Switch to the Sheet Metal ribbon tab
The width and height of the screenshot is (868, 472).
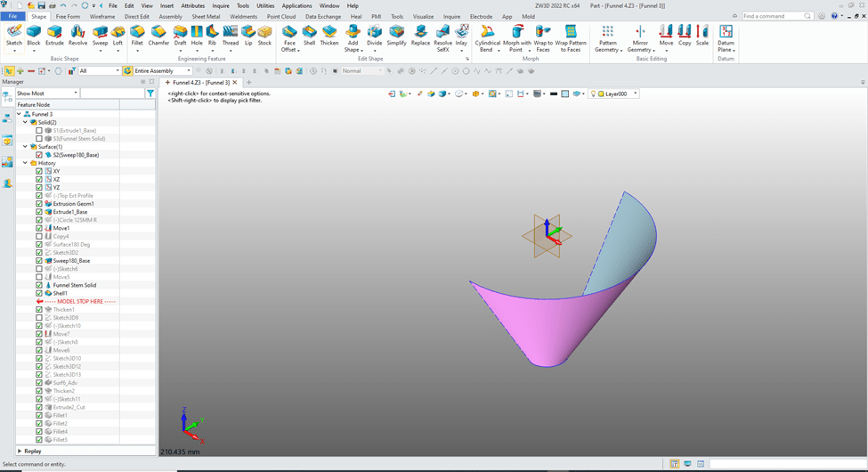[x=206, y=17]
